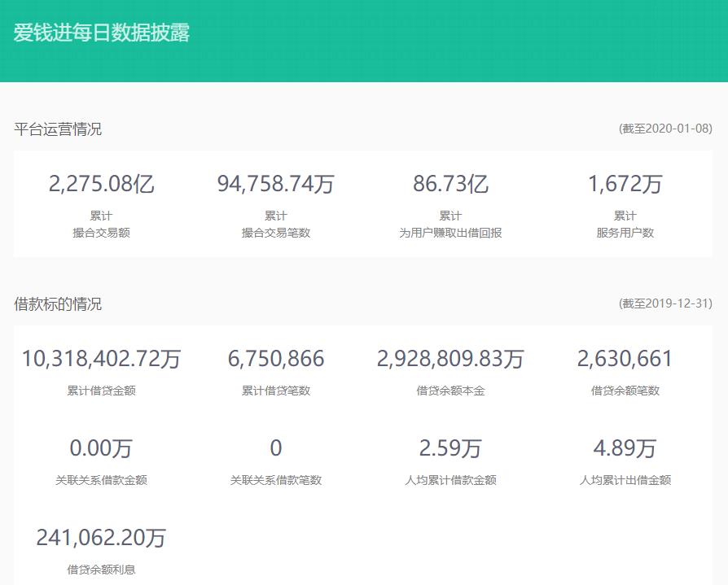
Task: Click the value 4.89万
Action: [625, 448]
